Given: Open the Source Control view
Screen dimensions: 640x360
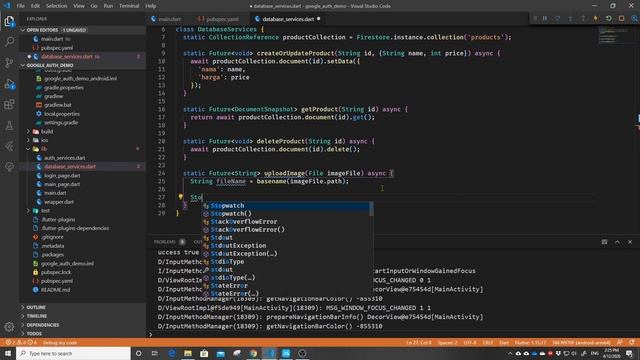Looking at the screenshot, I should coord(9,62).
